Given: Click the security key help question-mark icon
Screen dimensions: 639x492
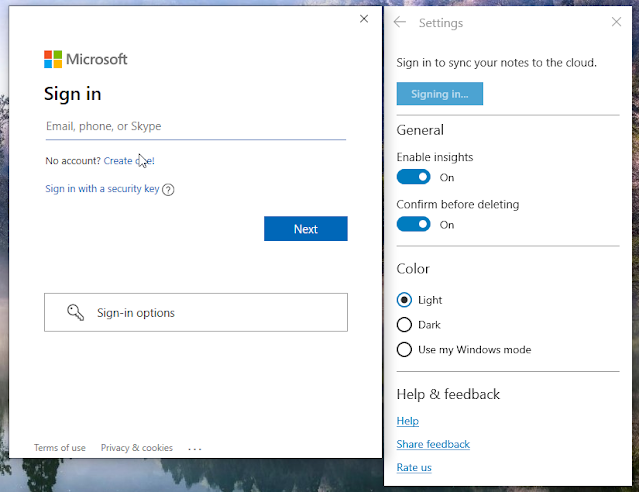Looking at the screenshot, I should pos(168,190).
